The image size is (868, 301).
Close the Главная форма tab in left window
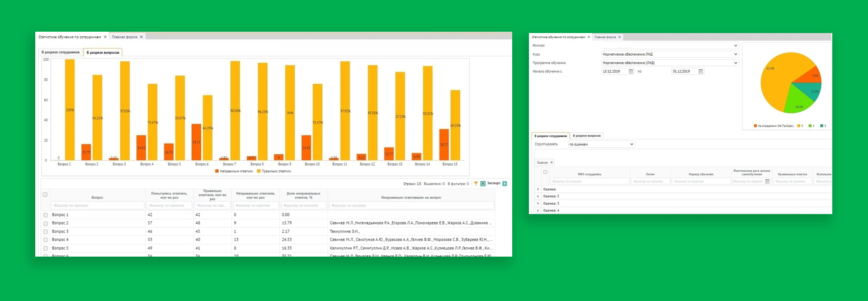coord(141,37)
